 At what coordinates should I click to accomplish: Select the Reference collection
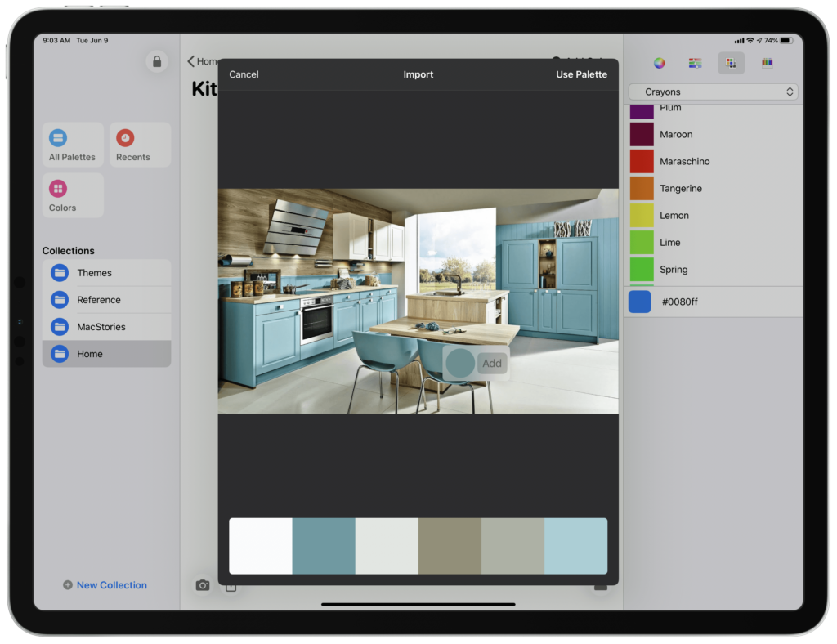pyautogui.click(x=107, y=300)
